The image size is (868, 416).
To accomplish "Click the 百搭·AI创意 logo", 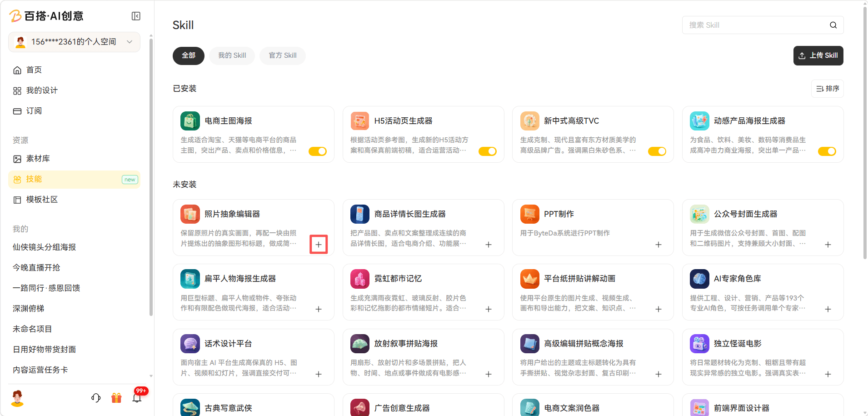I will point(46,16).
